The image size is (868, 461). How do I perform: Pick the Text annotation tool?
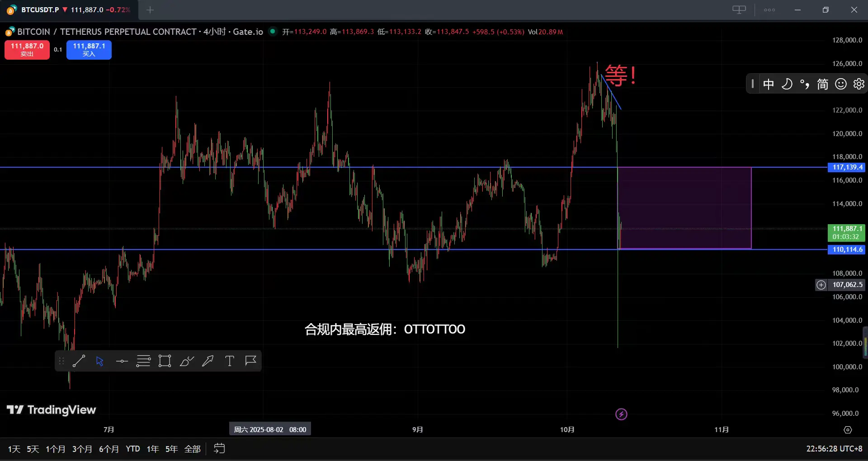230,361
